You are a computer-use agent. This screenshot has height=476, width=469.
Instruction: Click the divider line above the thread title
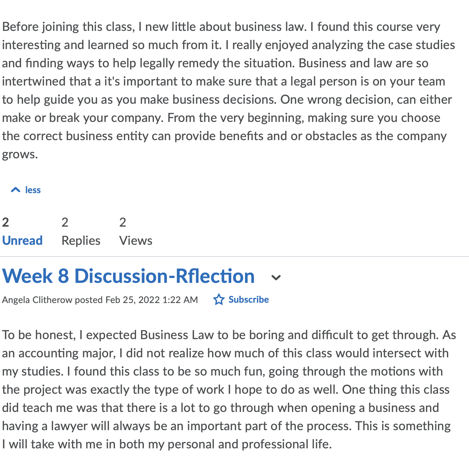(x=234, y=257)
